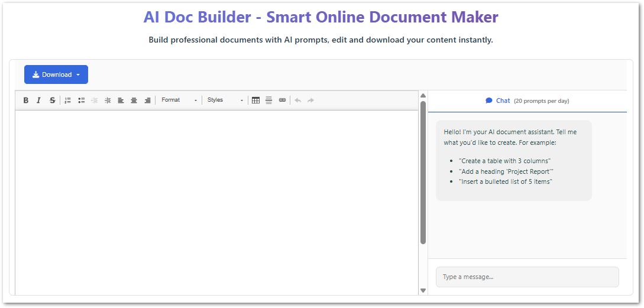Insert a numbered list
This screenshot has height=308, width=644.
[x=68, y=100]
